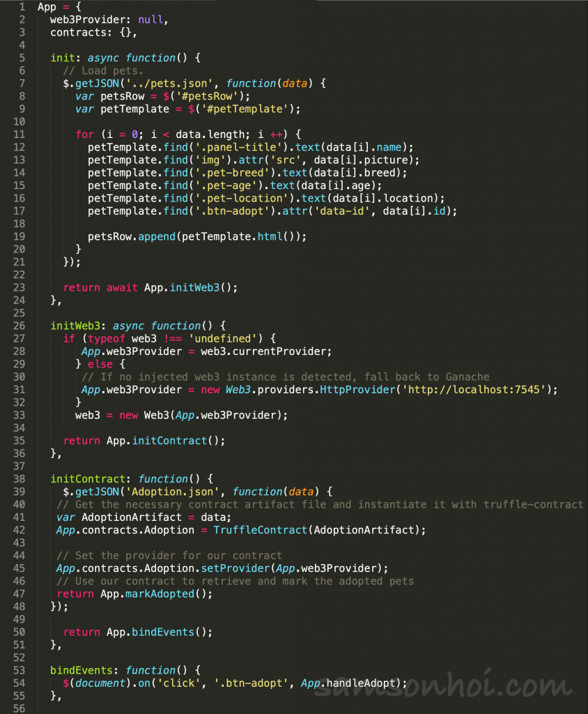Click the 'initContract:' key on line 38
This screenshot has width=588, height=714.
click(x=91, y=478)
